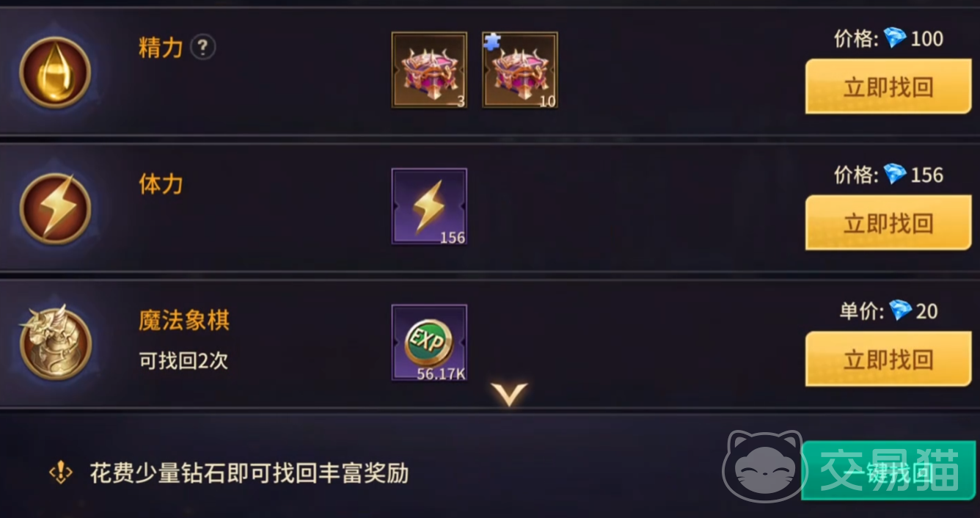Expand list with the golden down chevron
The image size is (980, 518).
tap(510, 394)
